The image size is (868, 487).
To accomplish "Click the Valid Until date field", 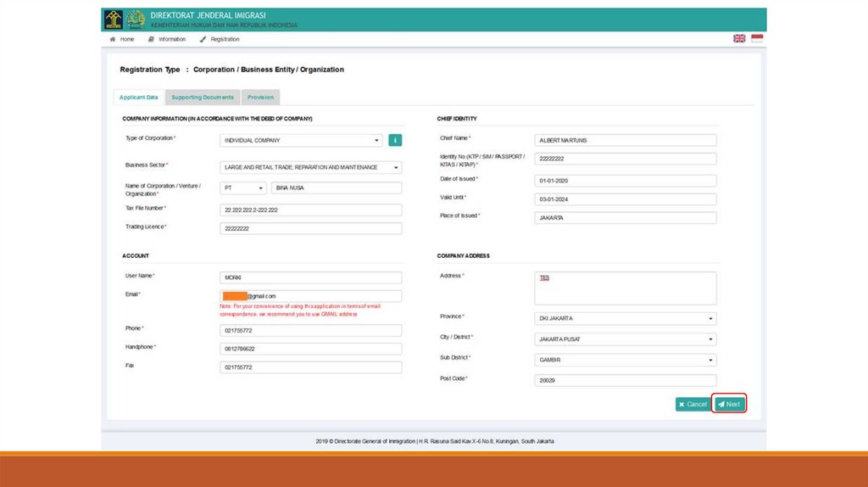I will [626, 199].
